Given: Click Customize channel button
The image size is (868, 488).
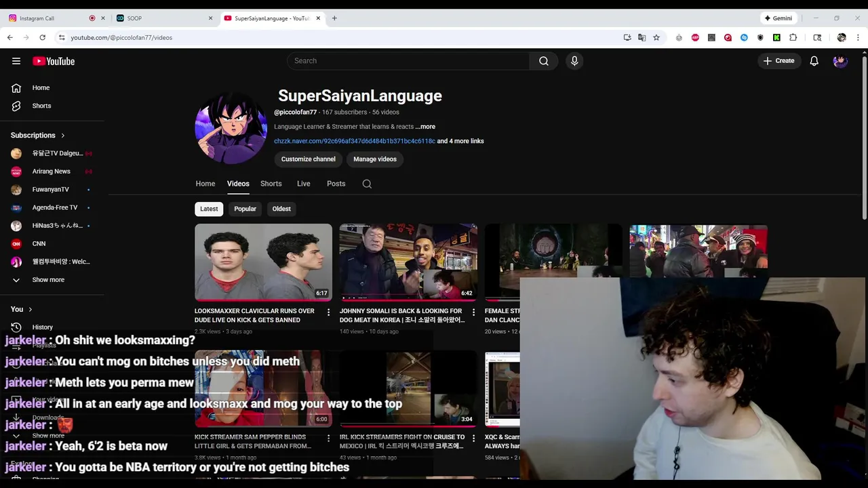Looking at the screenshot, I should (309, 159).
